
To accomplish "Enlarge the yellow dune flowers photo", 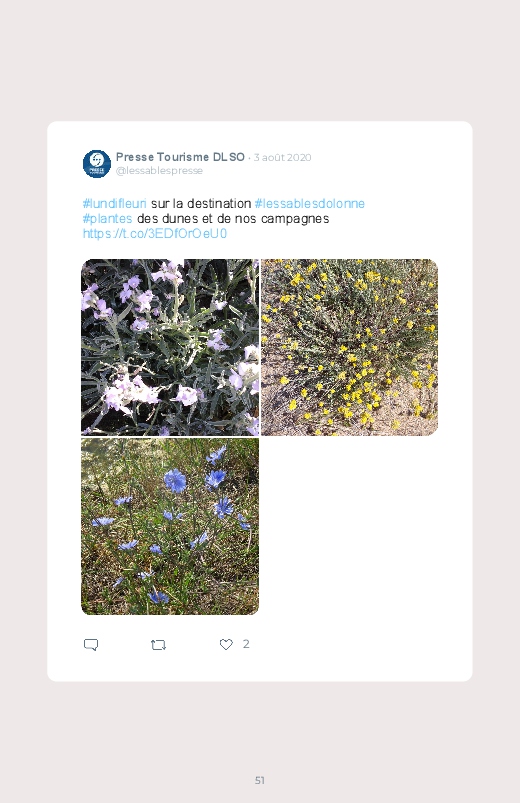I will pyautogui.click(x=349, y=347).
